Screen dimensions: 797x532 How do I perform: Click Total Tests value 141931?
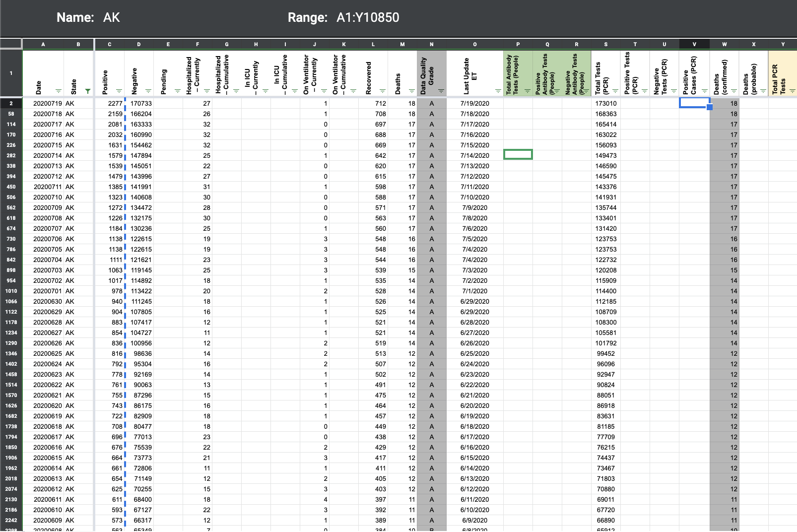[606, 197]
